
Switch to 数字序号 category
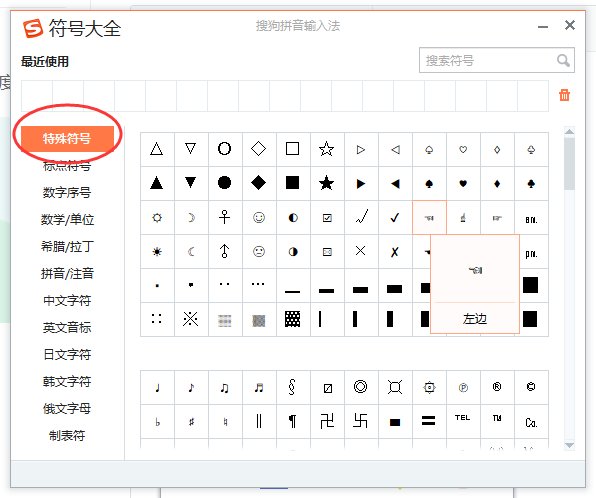pos(67,192)
